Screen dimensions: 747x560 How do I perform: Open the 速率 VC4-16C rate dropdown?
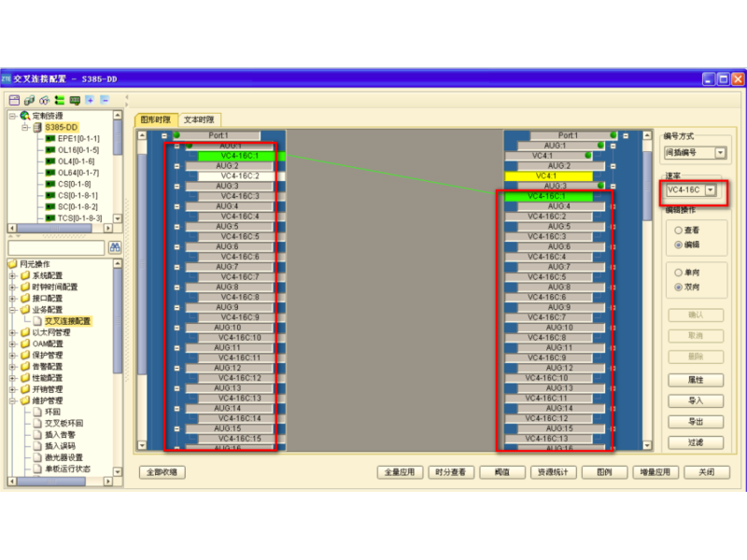[x=712, y=190]
